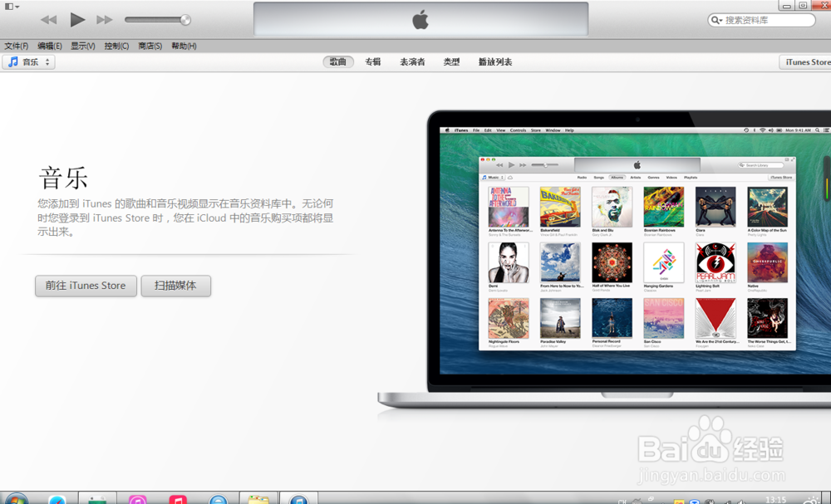Viewport: 831px width, 504px height.
Task: Click the taskbar clock showing 13:15
Action: coord(776,499)
